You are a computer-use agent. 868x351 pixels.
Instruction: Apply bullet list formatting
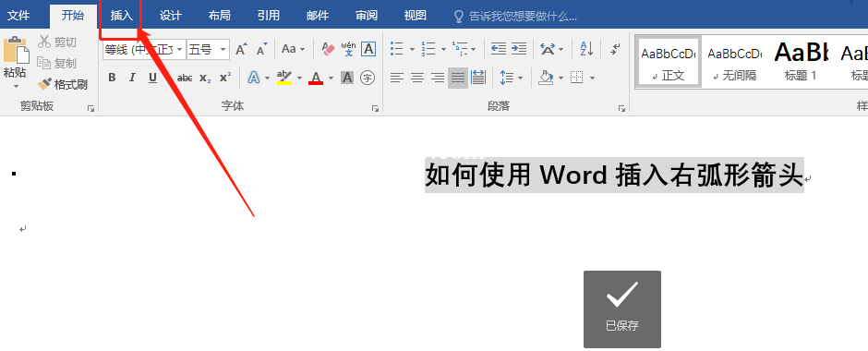396,49
